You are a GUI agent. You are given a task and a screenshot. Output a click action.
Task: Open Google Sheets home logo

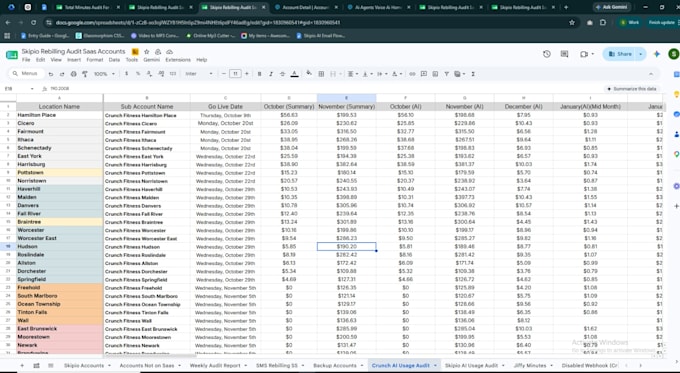pos(12,55)
